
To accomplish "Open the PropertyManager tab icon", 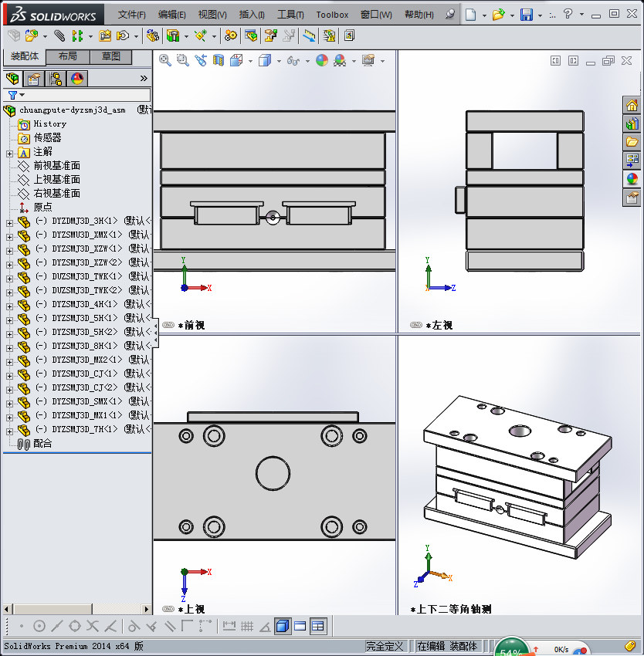I will pyautogui.click(x=33, y=79).
